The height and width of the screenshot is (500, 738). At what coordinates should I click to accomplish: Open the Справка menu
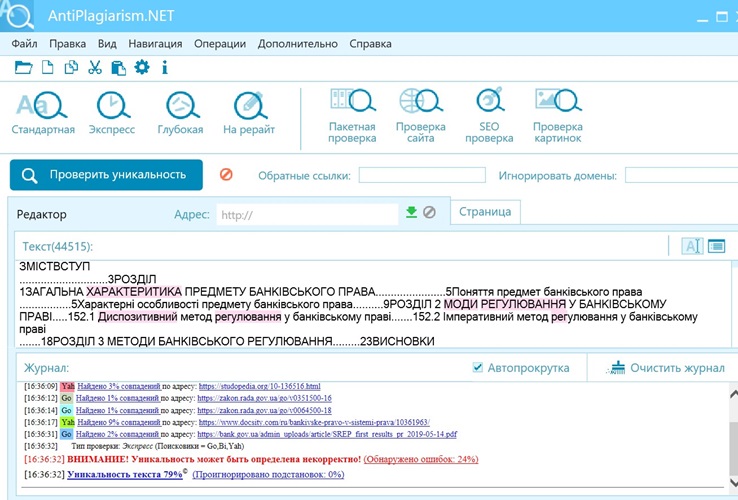coord(370,44)
